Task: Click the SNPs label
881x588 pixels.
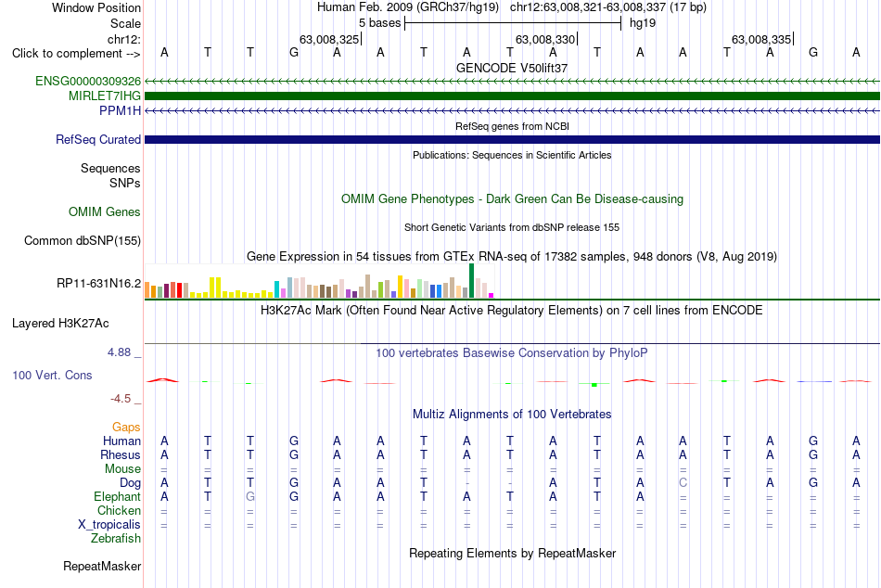Action: click(125, 184)
